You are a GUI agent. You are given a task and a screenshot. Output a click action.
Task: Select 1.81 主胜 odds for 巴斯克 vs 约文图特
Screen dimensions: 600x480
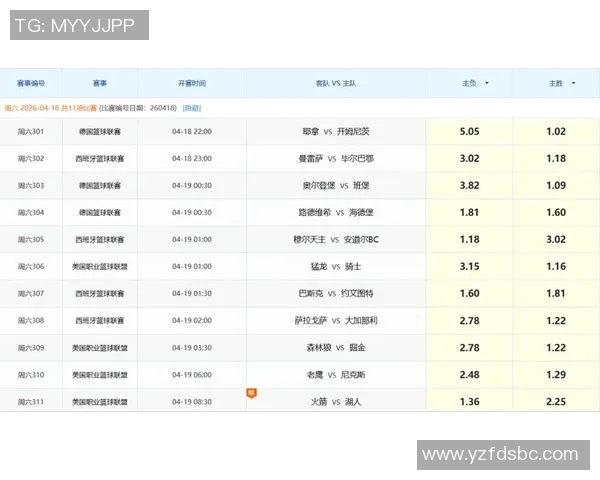(x=556, y=294)
